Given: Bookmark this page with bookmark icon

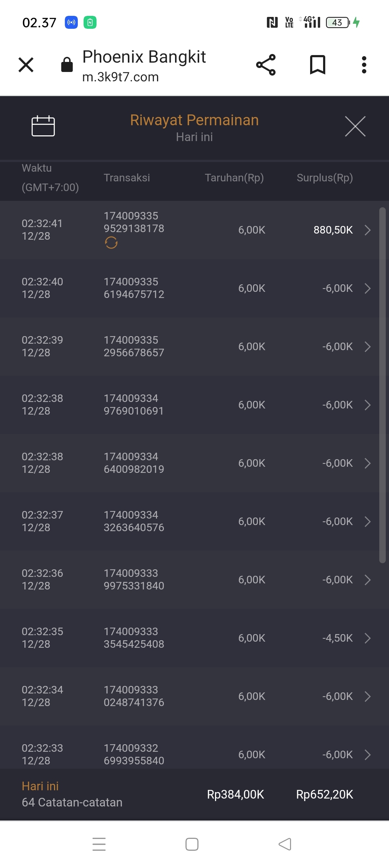Looking at the screenshot, I should (318, 65).
